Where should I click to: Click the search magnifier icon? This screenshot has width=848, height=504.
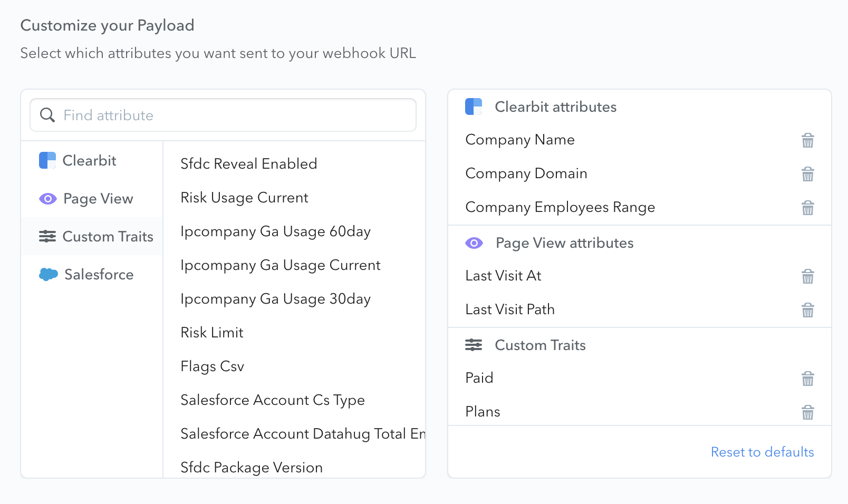pyautogui.click(x=47, y=115)
